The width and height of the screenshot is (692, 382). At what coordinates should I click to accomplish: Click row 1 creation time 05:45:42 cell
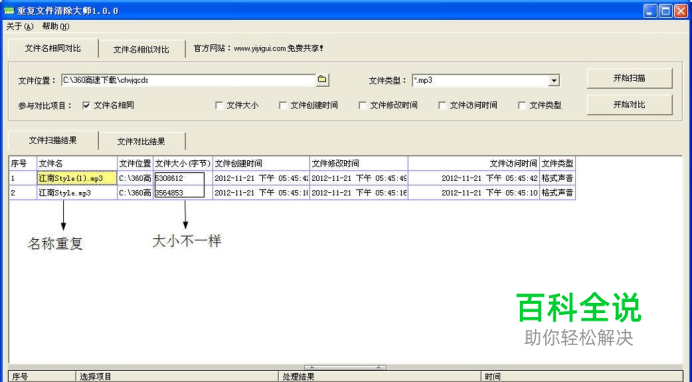click(x=261, y=178)
